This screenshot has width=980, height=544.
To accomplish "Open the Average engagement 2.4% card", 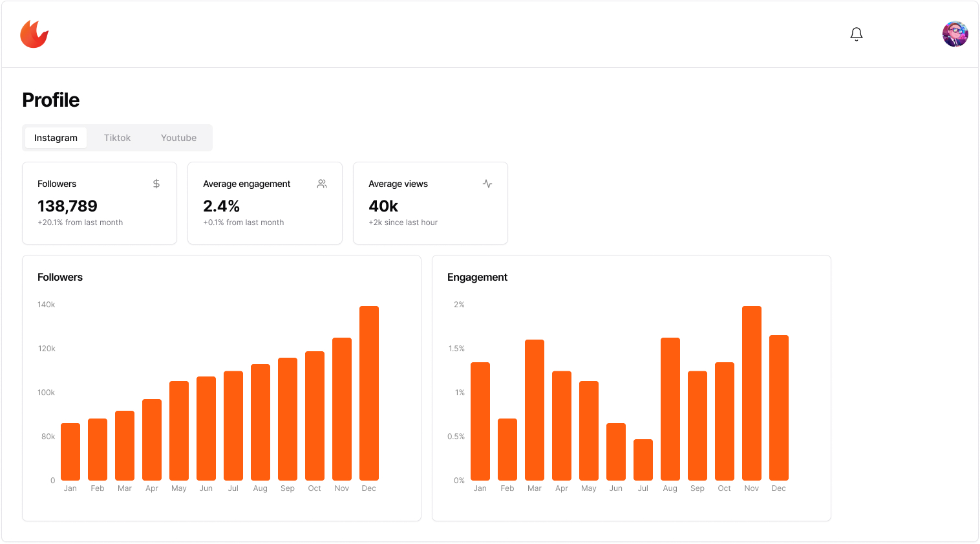I will [265, 203].
